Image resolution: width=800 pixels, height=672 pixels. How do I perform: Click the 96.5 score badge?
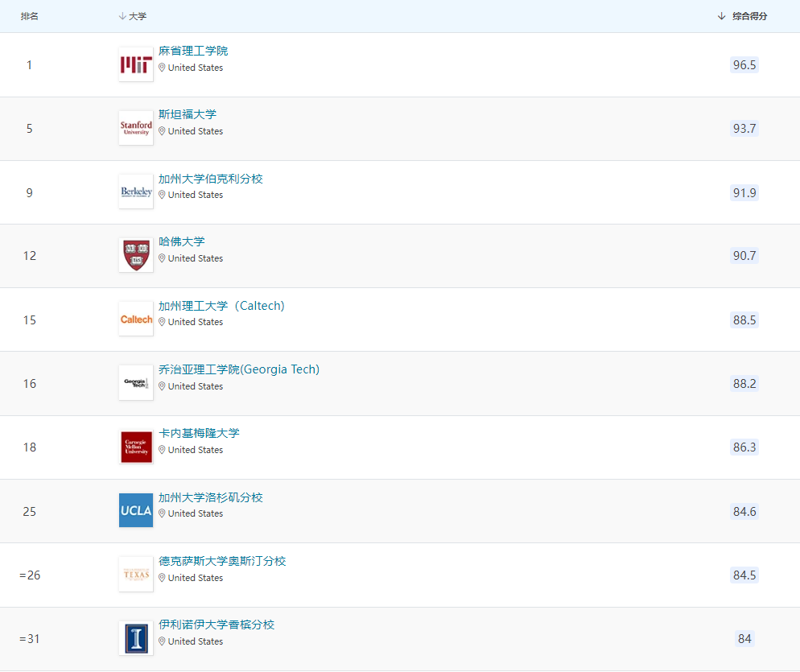click(x=744, y=64)
